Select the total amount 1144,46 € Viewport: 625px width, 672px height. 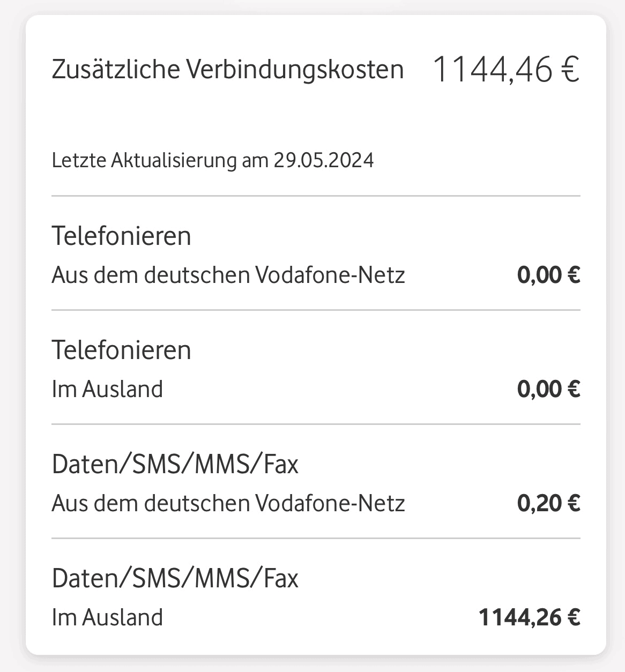[x=505, y=70]
